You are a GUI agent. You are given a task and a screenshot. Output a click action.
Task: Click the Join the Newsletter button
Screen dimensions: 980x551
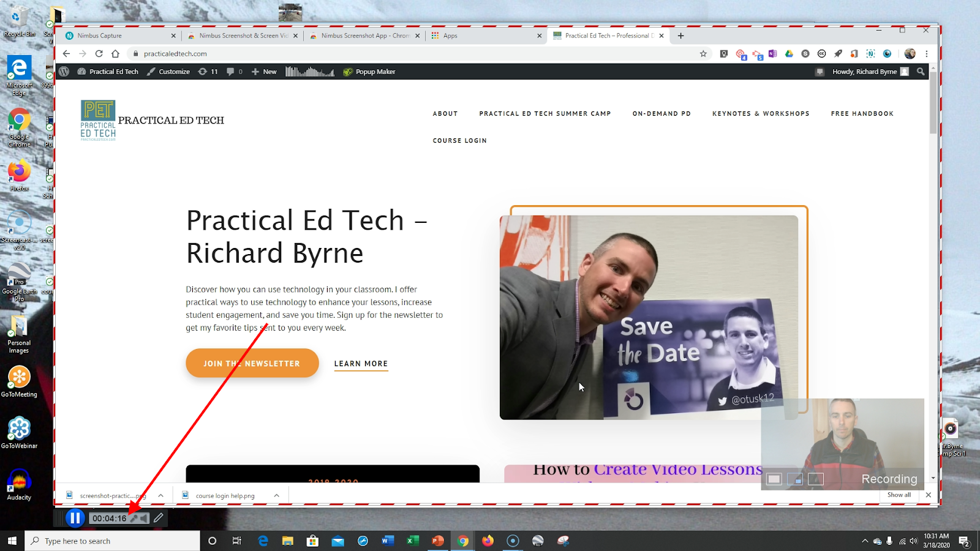[252, 363]
